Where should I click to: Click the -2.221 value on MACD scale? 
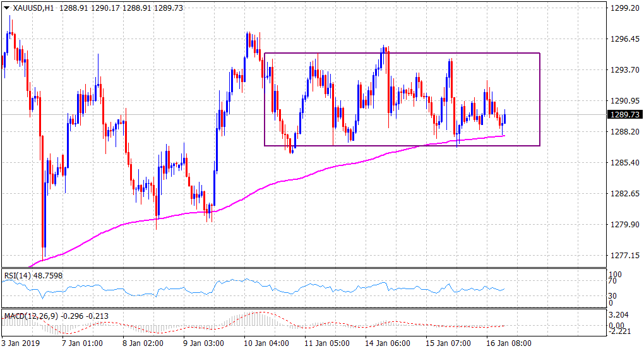pyautogui.click(x=620, y=330)
